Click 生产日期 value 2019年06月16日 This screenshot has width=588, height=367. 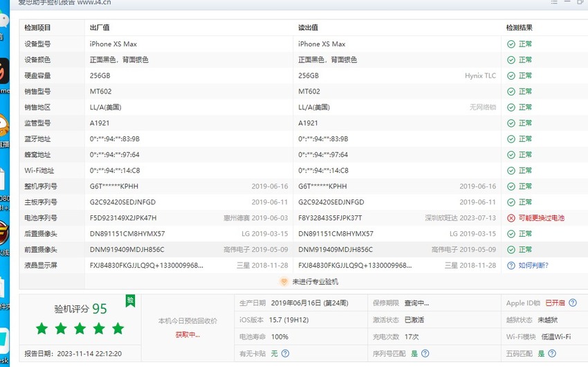(x=296, y=303)
